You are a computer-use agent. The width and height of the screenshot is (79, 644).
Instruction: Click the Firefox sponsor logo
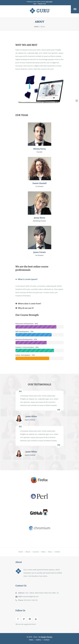(39, 480)
